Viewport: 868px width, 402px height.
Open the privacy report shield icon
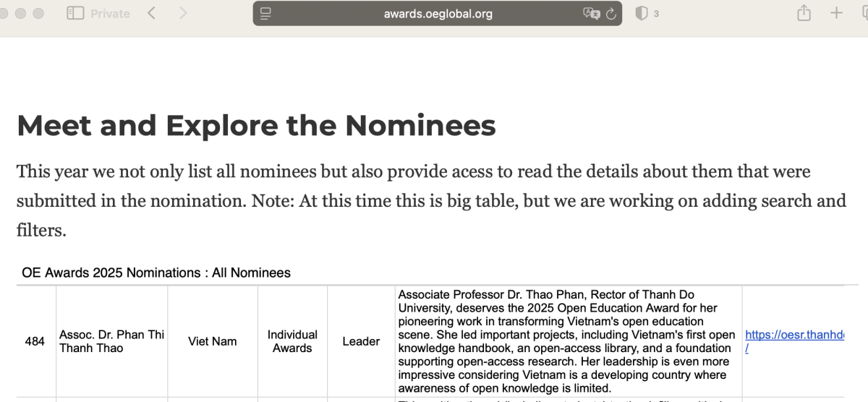point(641,13)
